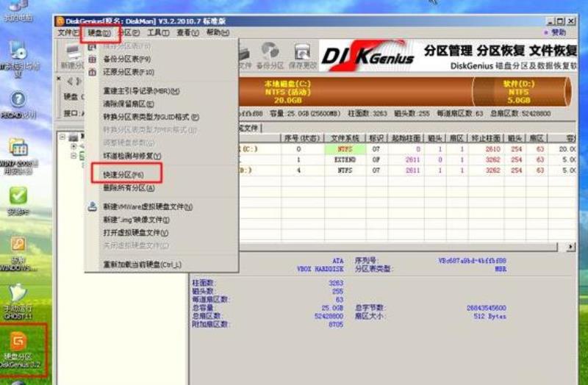Click the total bytes value 26843545600
Viewport: 588px width, 385px height.
coord(487,308)
